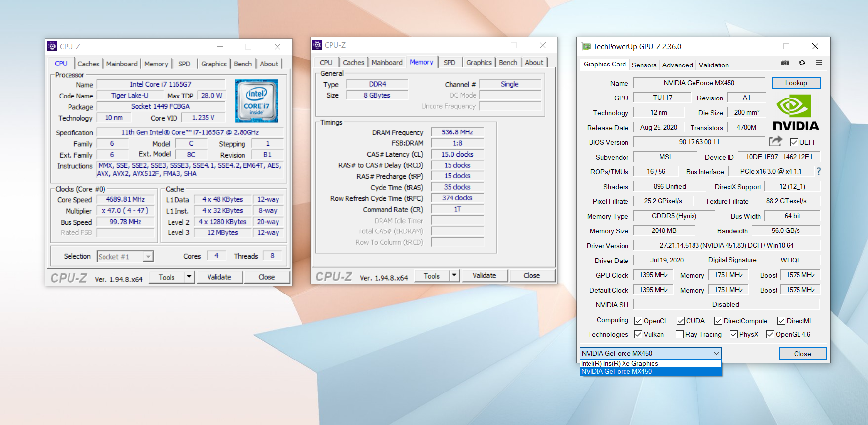Toggle the Vulkan checkbox
Viewport: 868px width, 425px height.
click(638, 334)
